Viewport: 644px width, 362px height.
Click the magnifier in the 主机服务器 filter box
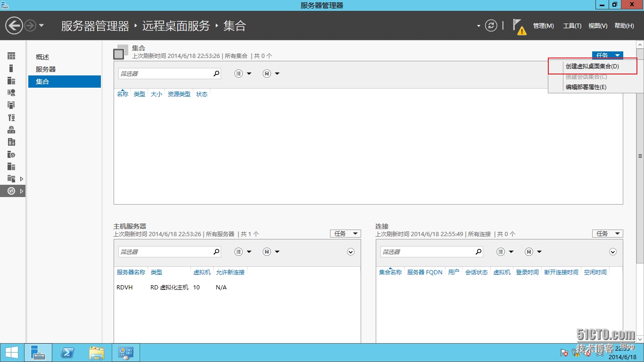click(x=216, y=252)
